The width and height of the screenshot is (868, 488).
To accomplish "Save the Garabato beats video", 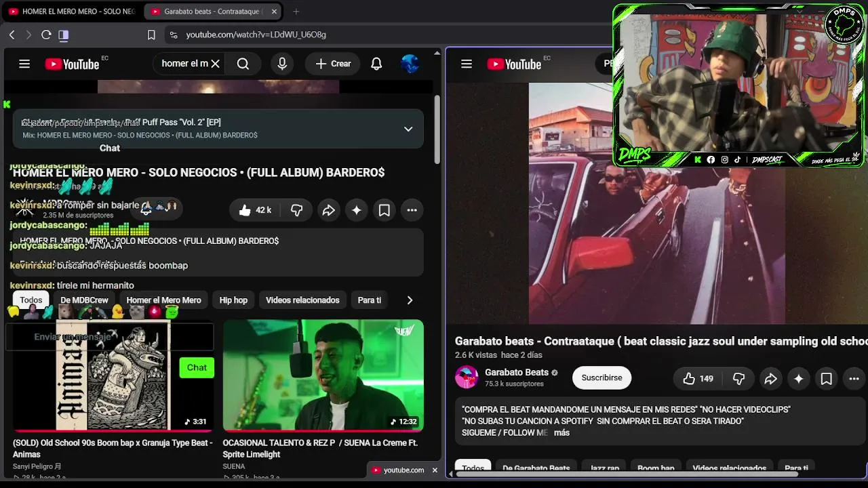I will (826, 379).
